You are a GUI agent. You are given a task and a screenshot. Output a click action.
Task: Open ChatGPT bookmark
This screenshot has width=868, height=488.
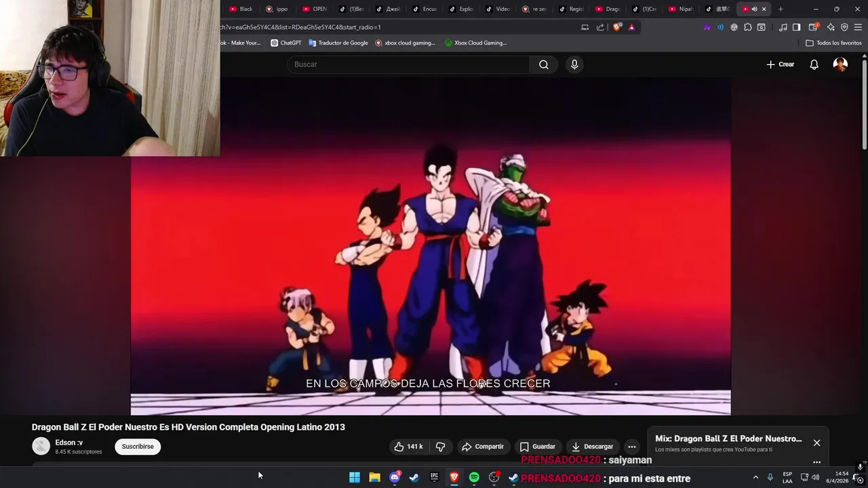point(285,43)
